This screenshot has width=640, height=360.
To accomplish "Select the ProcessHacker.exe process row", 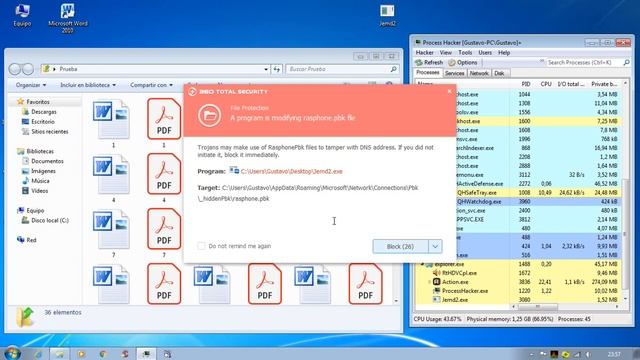I will pyautogui.click(x=518, y=291).
